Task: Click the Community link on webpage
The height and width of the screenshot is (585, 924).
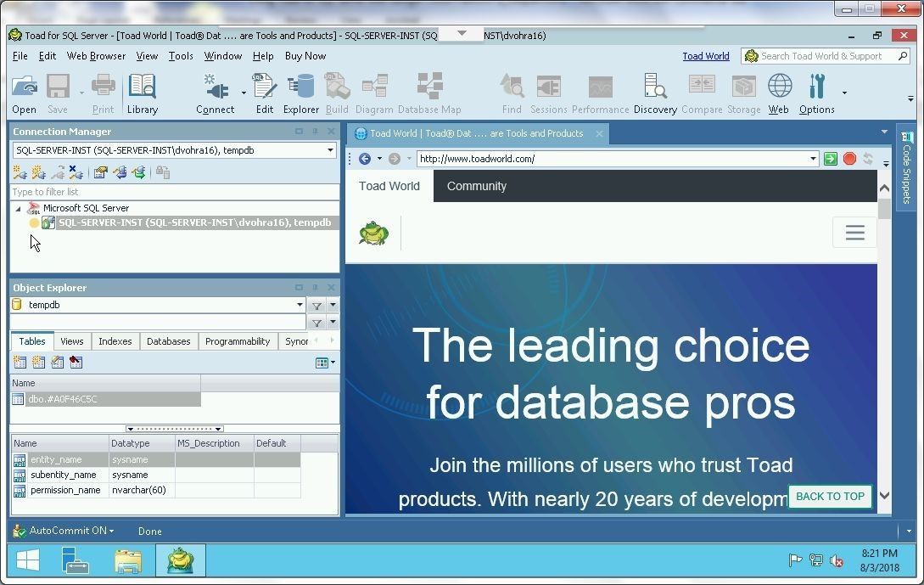Action: click(x=476, y=186)
